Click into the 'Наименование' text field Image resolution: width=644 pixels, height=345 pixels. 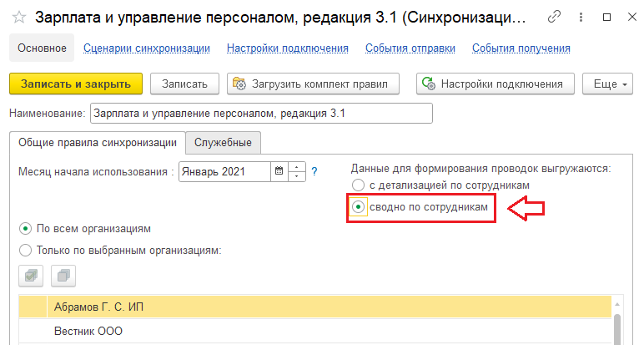pos(261,114)
